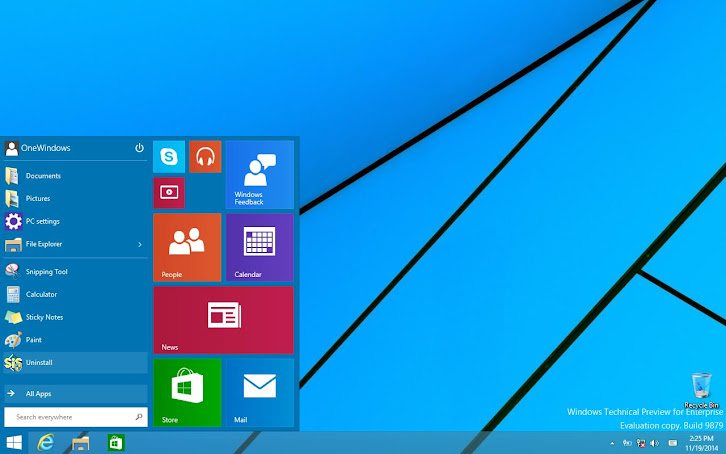Open the People tile
This screenshot has width=726, height=454.
pyautogui.click(x=187, y=247)
